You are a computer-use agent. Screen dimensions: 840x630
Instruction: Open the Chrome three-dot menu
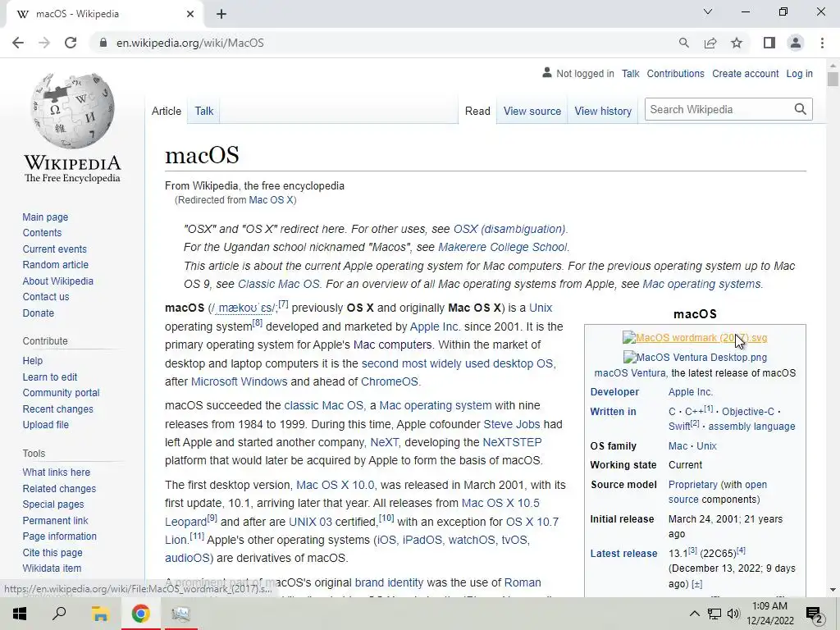point(822,43)
